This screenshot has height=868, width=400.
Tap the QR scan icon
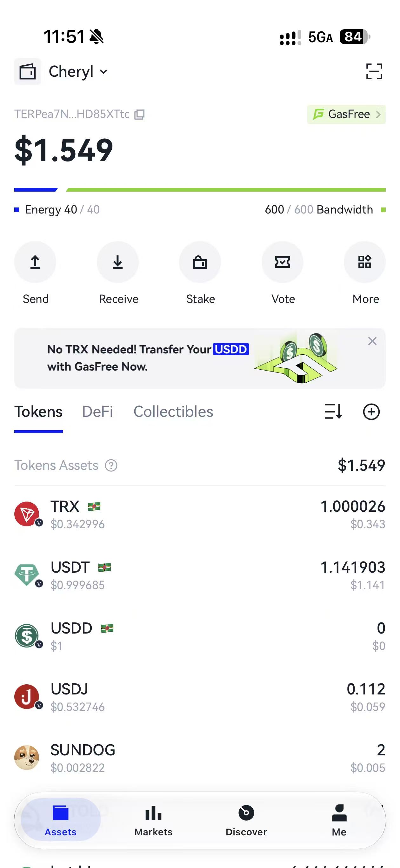pyautogui.click(x=374, y=71)
